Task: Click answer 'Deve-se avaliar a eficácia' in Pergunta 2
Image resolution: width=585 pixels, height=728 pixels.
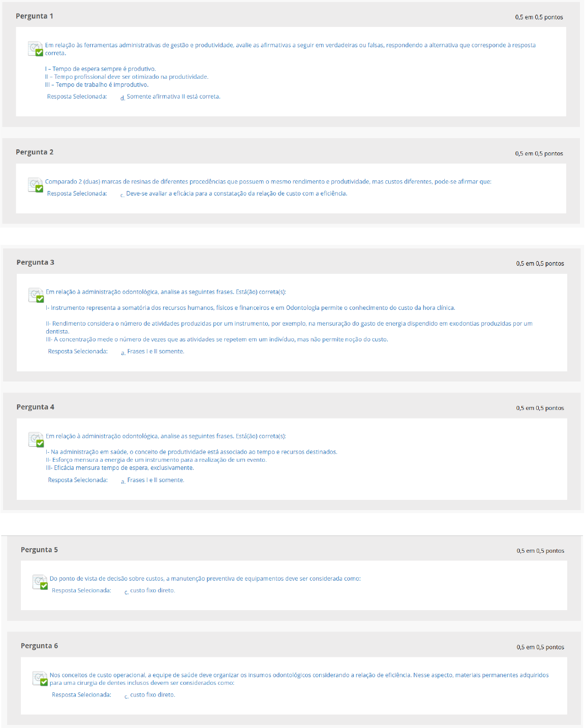Action: tap(236, 194)
